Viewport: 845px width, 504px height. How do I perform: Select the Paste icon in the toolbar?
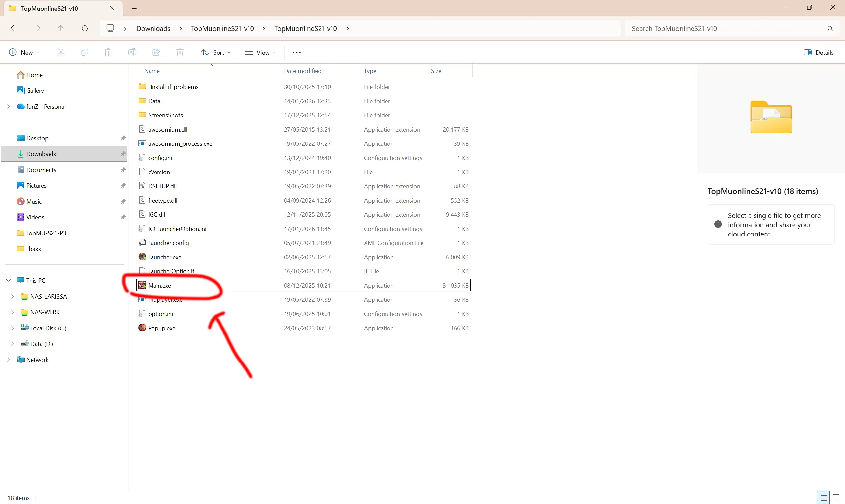click(x=108, y=52)
